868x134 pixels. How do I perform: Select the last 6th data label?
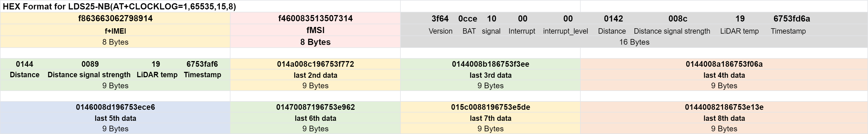[315, 118]
